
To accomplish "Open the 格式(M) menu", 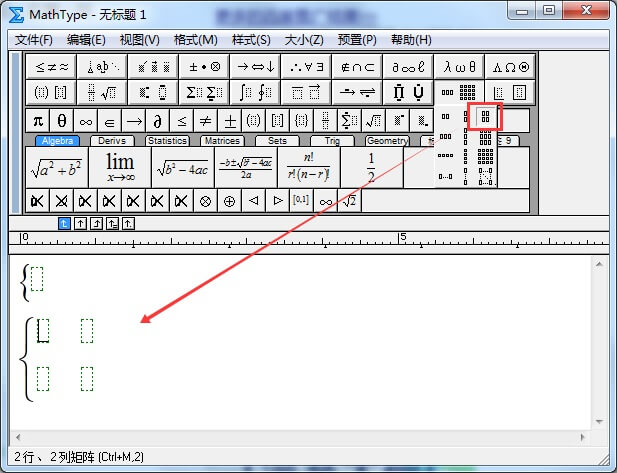I will (x=196, y=40).
